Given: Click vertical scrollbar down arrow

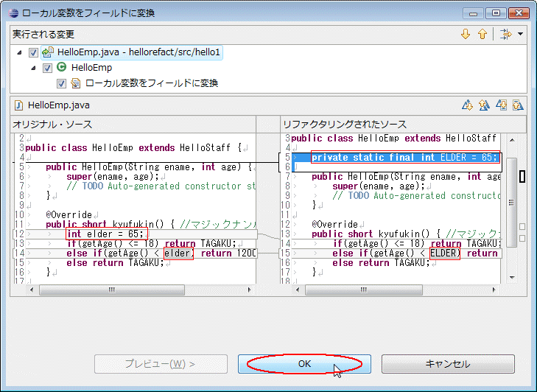Looking at the screenshot, I should [x=512, y=278].
